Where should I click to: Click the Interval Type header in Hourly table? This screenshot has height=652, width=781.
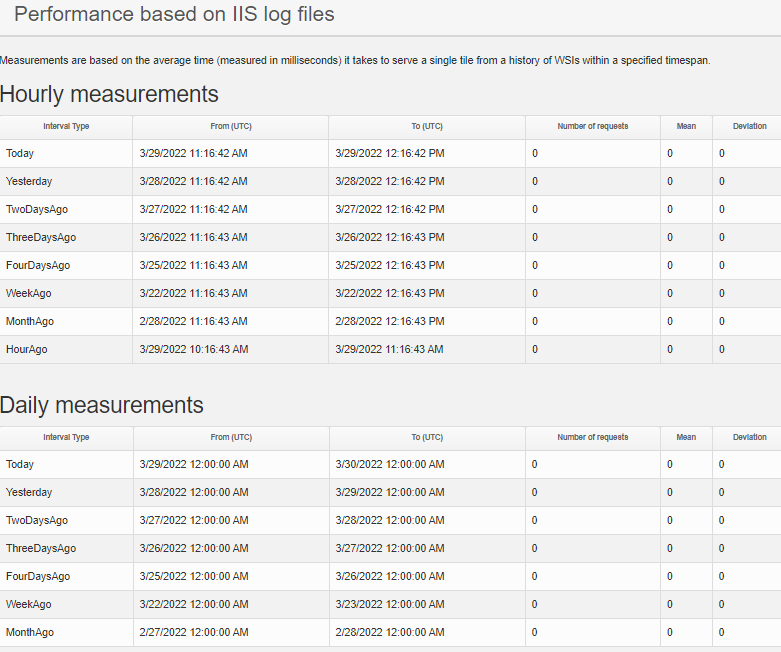pyautogui.click(x=66, y=127)
